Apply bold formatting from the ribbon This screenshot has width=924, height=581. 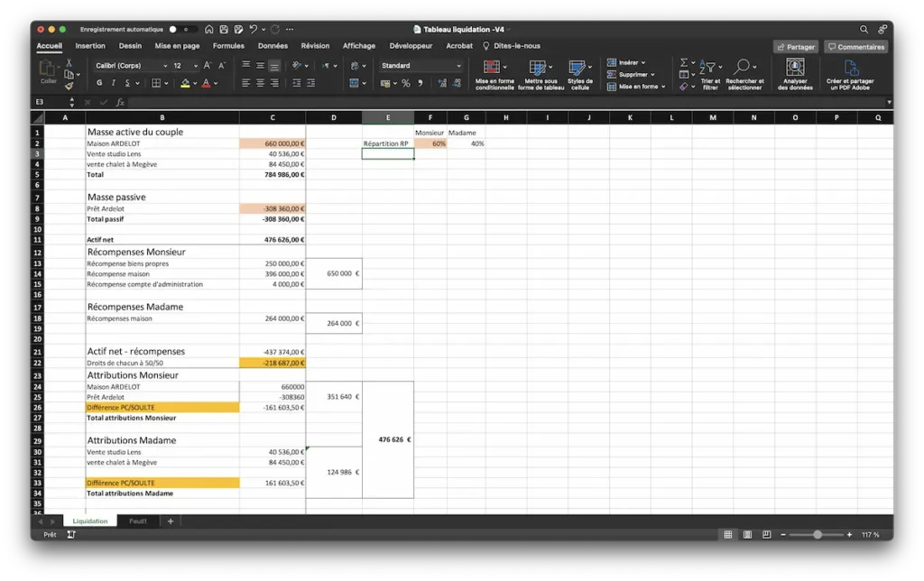[99, 81]
